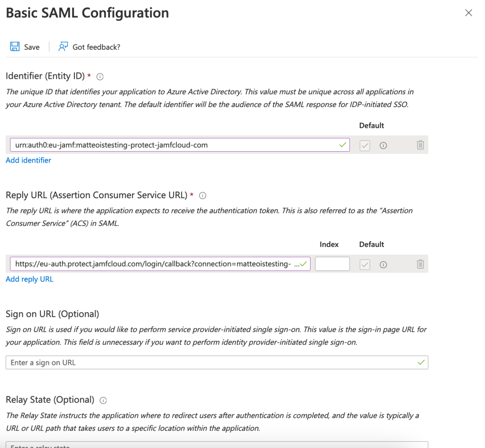485x448 pixels.
Task: Open info tooltip beside Identifier (Entity ID)
Action: click(x=100, y=76)
